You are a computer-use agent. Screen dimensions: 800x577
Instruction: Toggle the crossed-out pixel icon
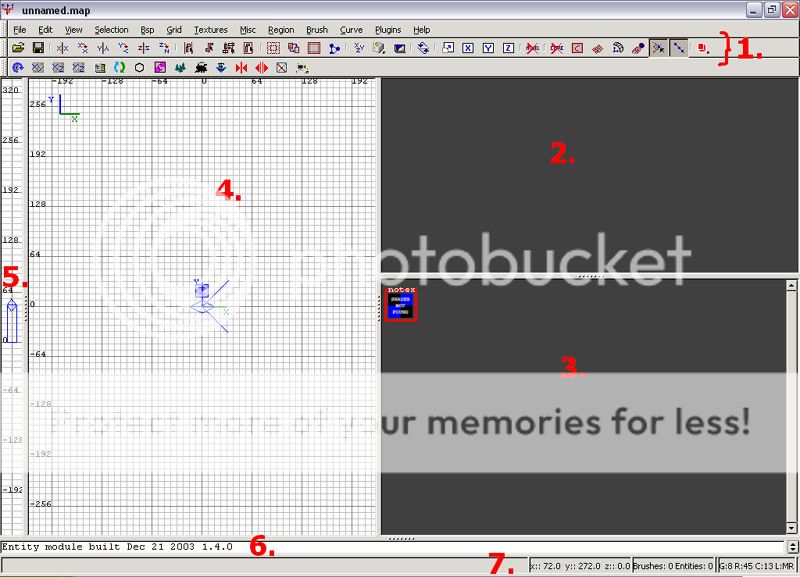(281, 68)
